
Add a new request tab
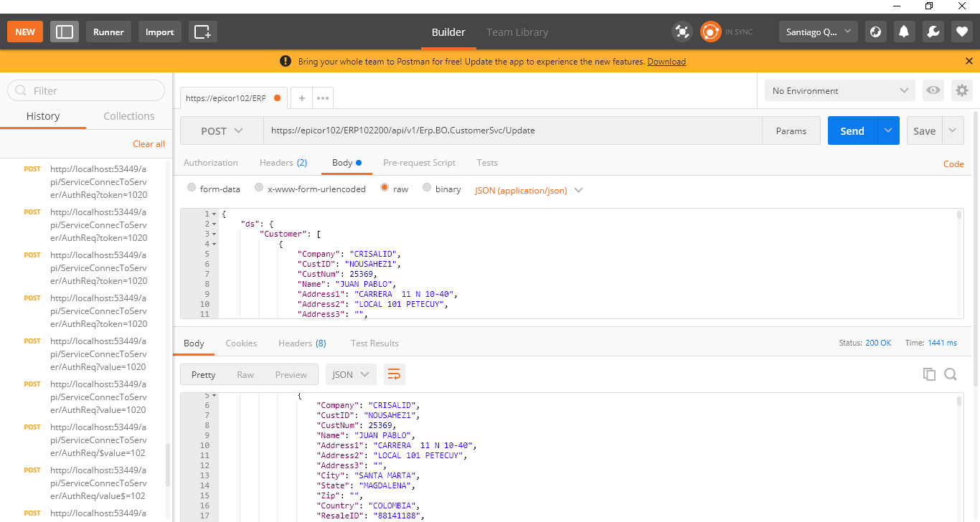coord(302,98)
